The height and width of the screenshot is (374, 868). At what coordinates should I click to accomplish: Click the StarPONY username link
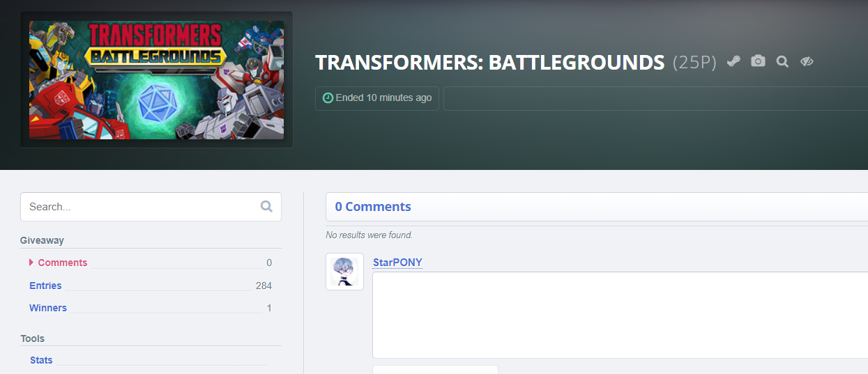397,262
